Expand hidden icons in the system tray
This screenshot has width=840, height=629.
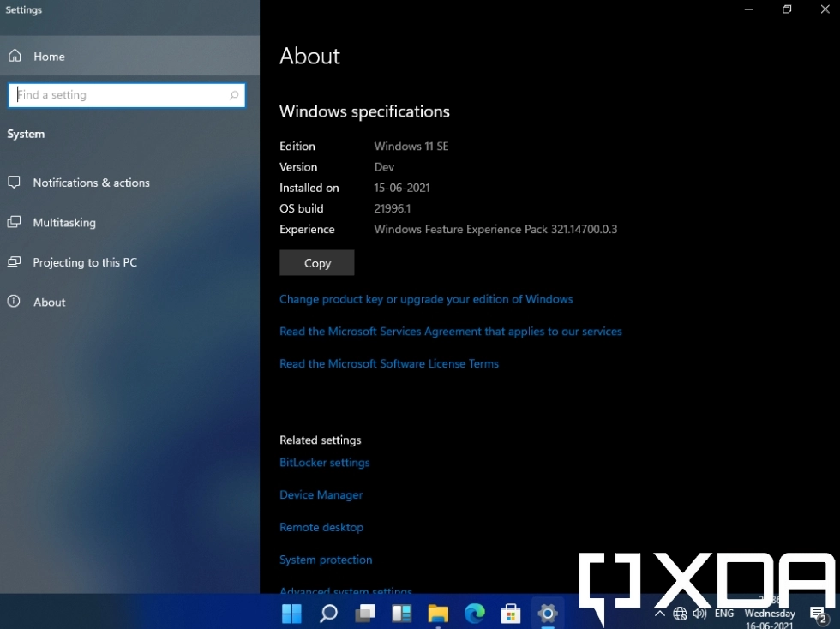point(660,614)
